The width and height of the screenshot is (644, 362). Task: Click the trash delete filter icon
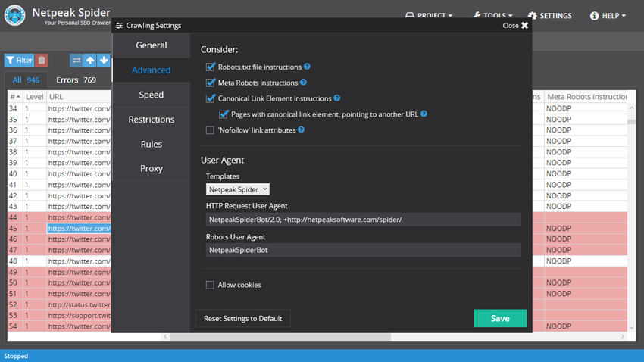tap(42, 60)
